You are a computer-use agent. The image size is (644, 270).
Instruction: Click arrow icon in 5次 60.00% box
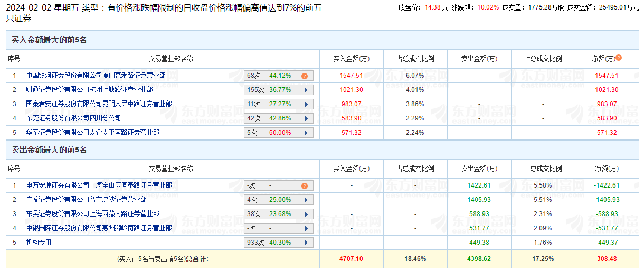[x=306, y=133]
